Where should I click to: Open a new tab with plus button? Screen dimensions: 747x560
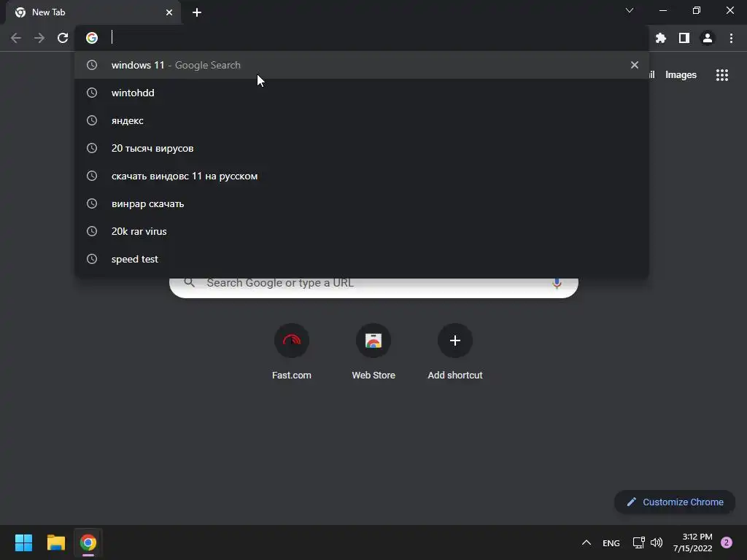tap(197, 12)
